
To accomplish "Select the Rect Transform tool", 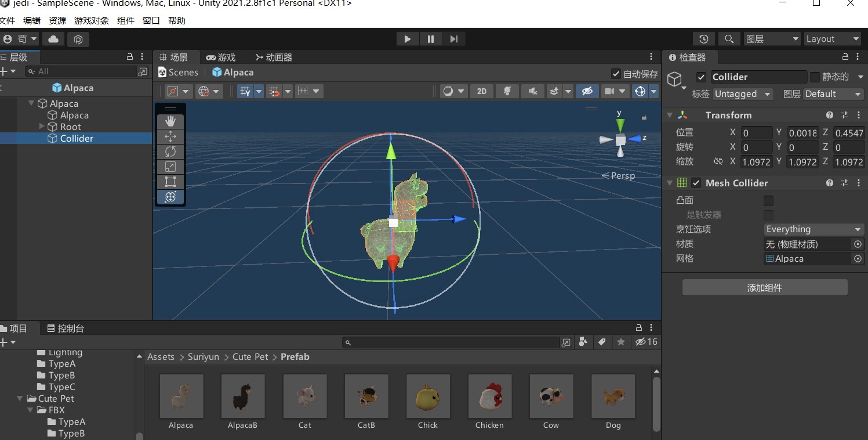I will point(170,182).
